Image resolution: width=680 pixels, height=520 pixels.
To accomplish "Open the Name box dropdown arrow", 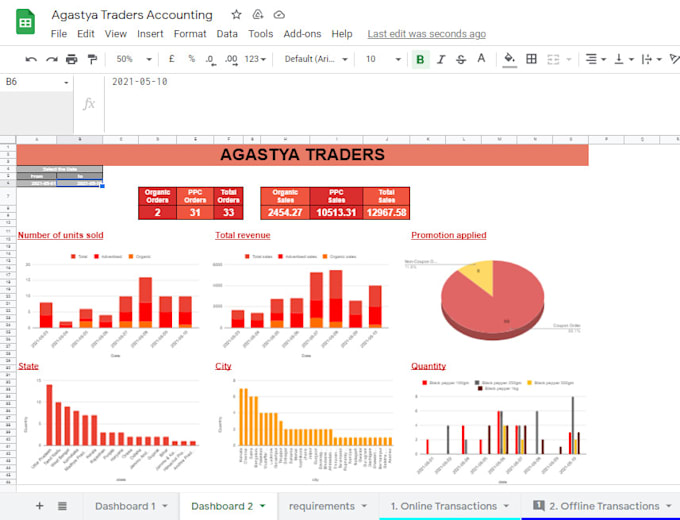I will click(x=66, y=82).
